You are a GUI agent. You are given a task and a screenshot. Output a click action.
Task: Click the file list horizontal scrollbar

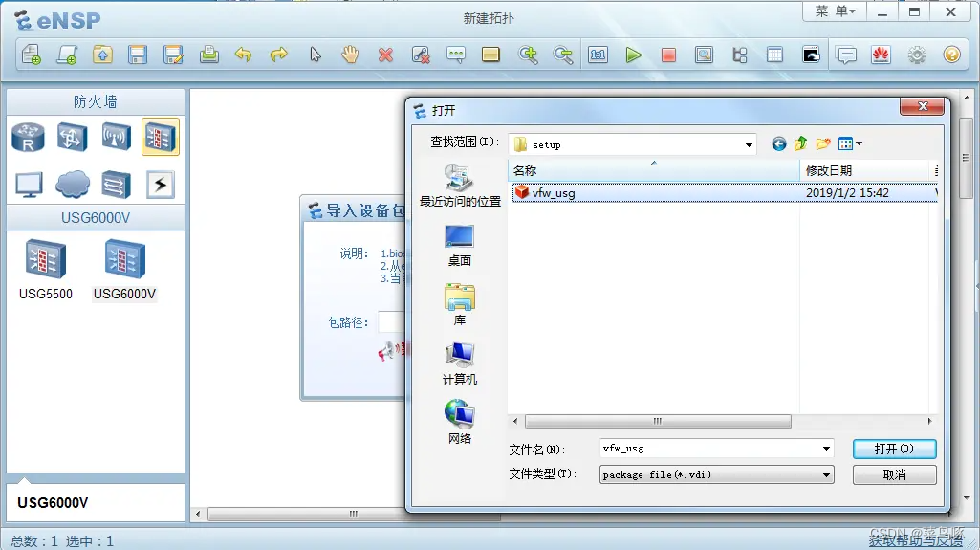point(658,421)
